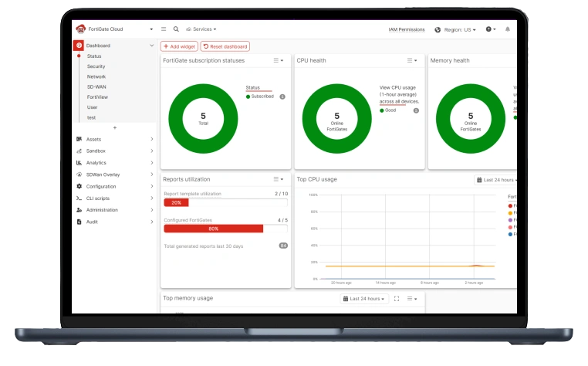Open the CPU health widget menu icon

pyautogui.click(x=412, y=60)
